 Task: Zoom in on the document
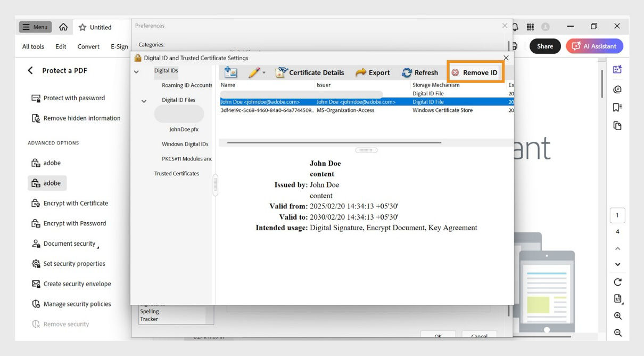tap(617, 315)
